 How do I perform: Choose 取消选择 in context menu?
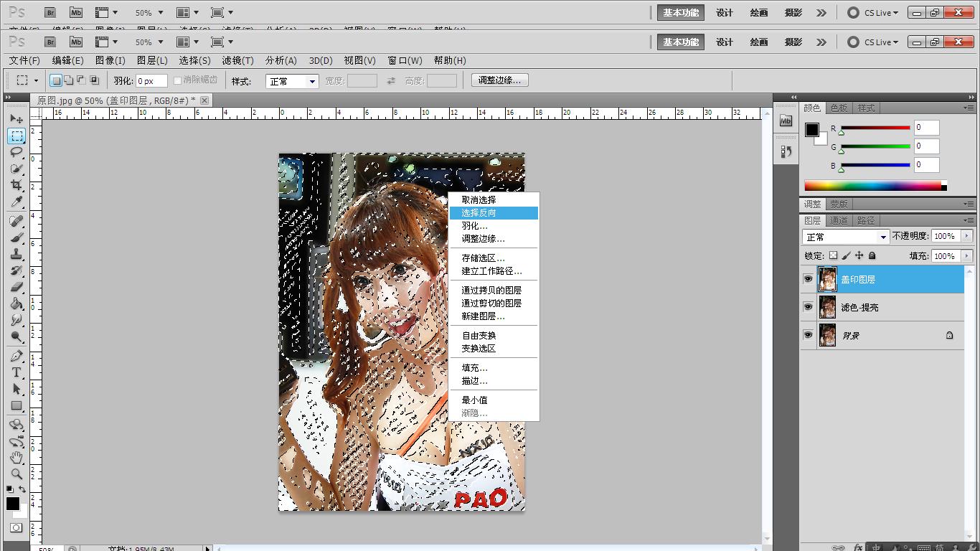494,200
